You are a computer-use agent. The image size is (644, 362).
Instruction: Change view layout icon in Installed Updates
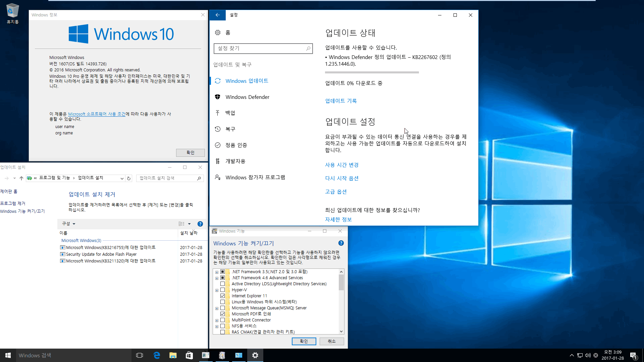point(181,224)
